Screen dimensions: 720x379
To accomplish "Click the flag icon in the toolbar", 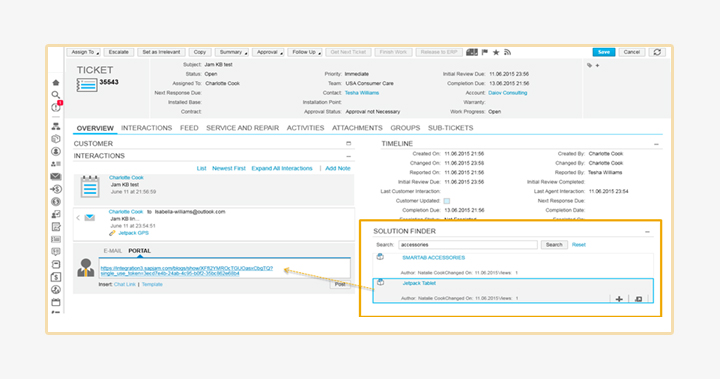I will click(485, 52).
